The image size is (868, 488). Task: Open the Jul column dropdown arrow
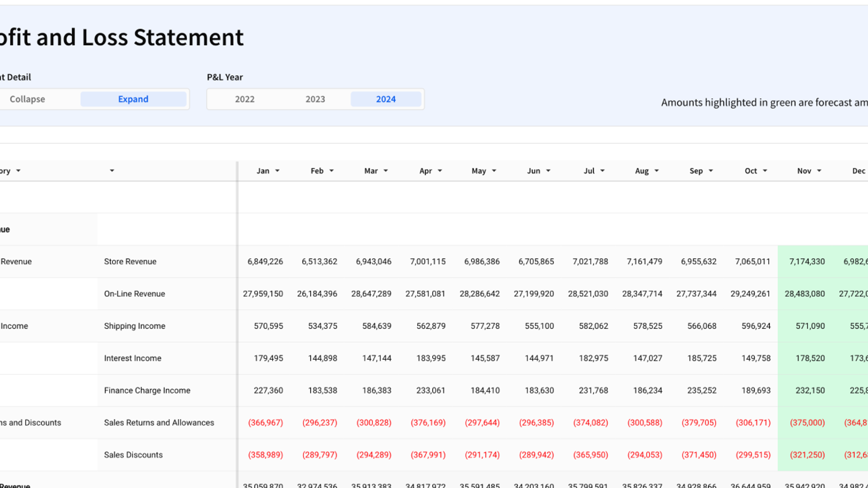point(602,171)
